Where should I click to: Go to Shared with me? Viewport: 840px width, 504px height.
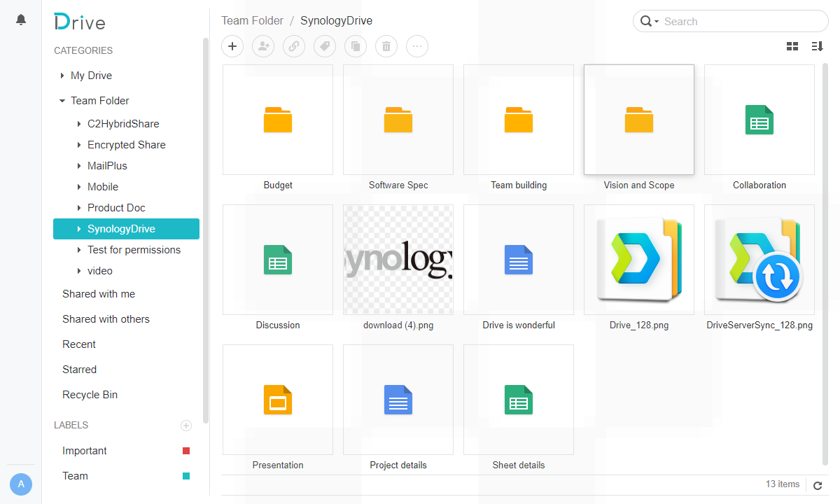pyautogui.click(x=98, y=293)
